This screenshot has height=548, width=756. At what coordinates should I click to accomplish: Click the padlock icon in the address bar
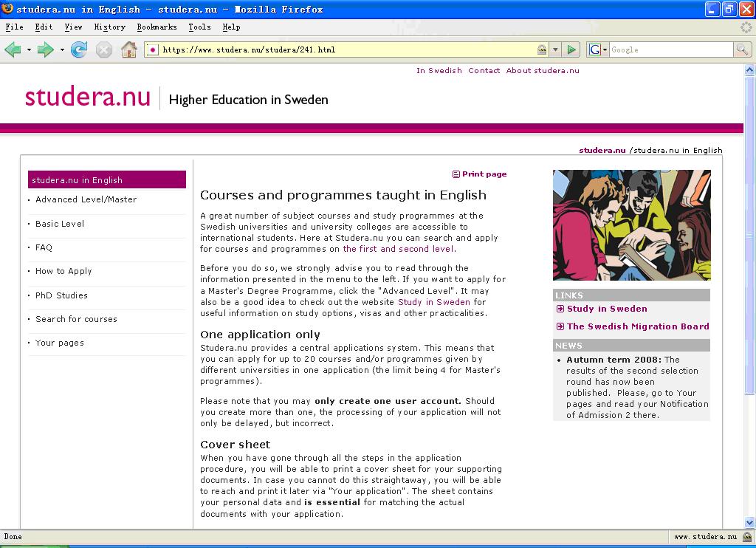[542, 49]
